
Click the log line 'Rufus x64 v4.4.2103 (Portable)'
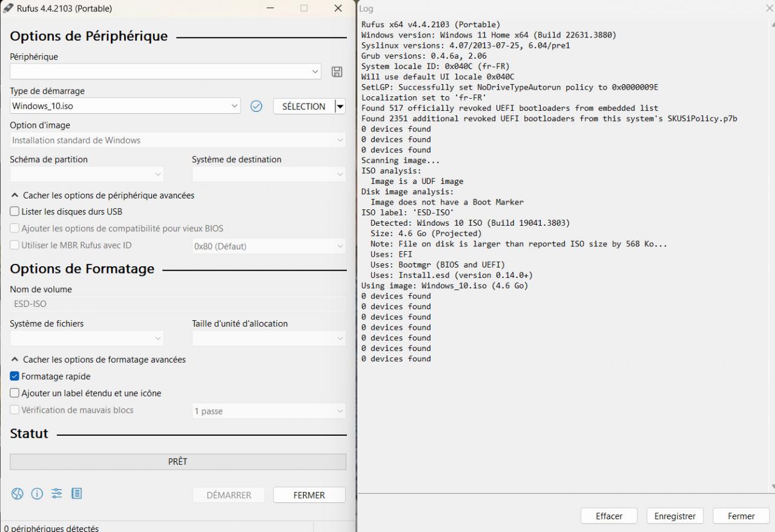tap(430, 25)
